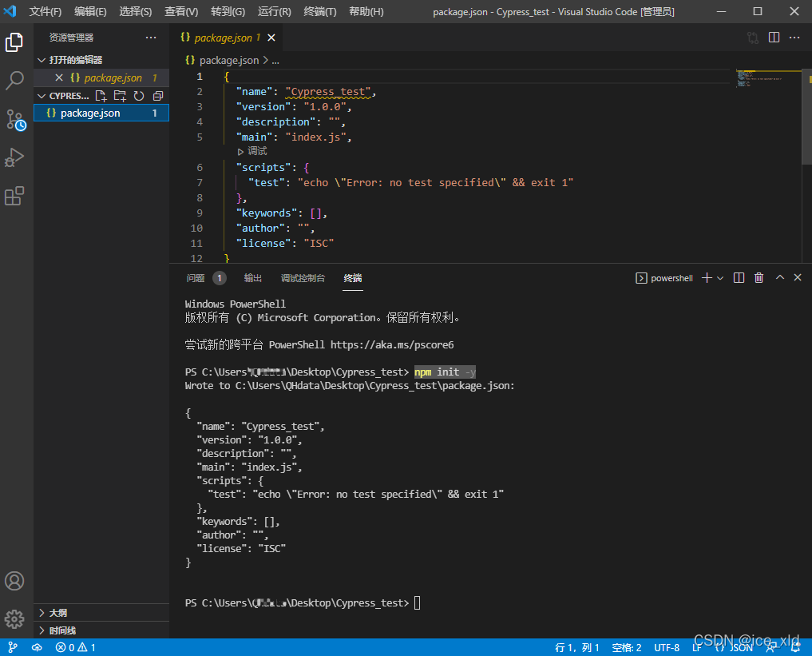Click the New File icon in explorer
Viewport: 812px width, 656px height.
tap(101, 96)
